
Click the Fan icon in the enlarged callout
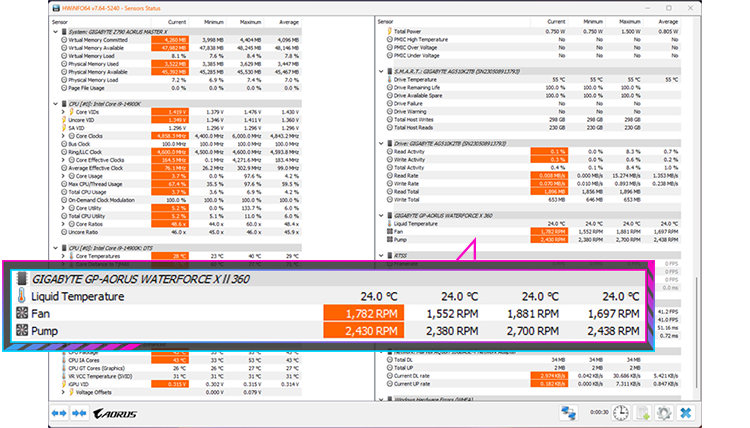pyautogui.click(x=22, y=314)
